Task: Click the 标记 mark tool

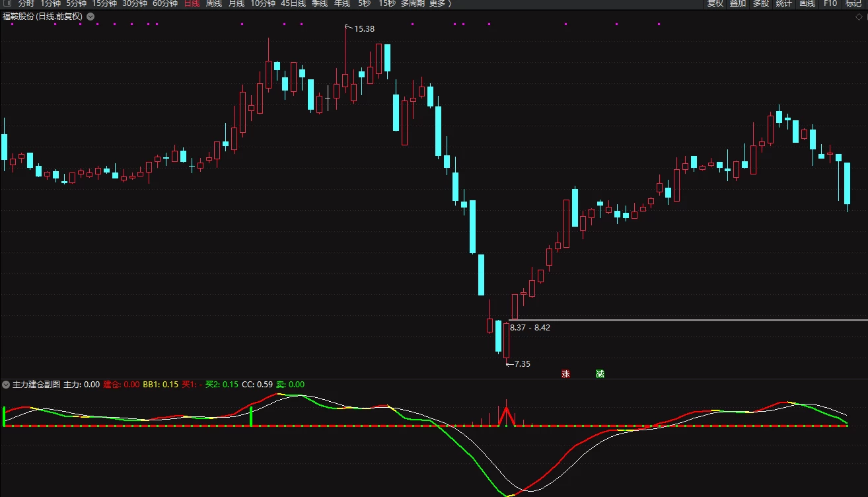Action: click(x=853, y=3)
